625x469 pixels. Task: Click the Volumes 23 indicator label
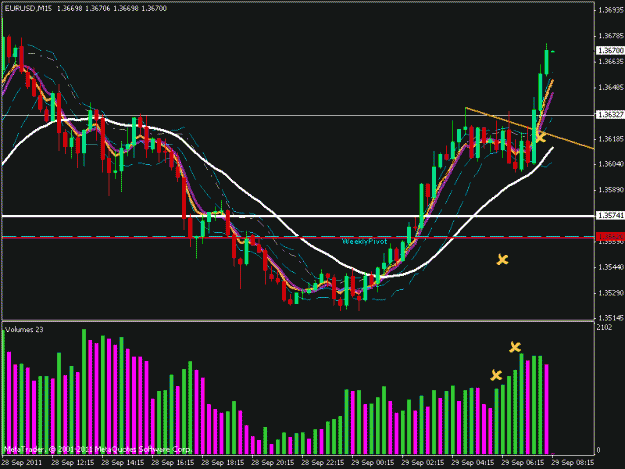point(24,330)
